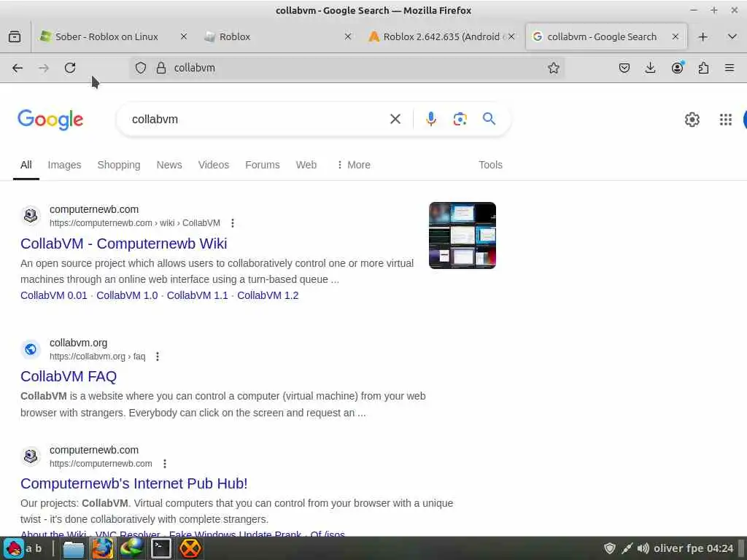Go back using the browser back arrow
The width and height of the screenshot is (747, 560).
pos(18,68)
